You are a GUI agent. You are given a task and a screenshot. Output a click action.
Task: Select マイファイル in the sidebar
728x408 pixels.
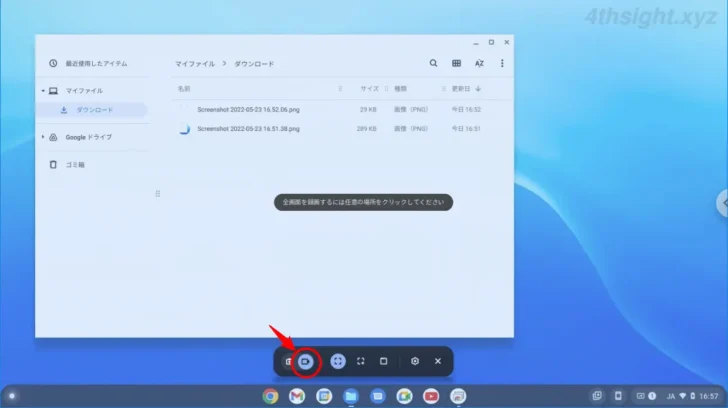[84, 91]
